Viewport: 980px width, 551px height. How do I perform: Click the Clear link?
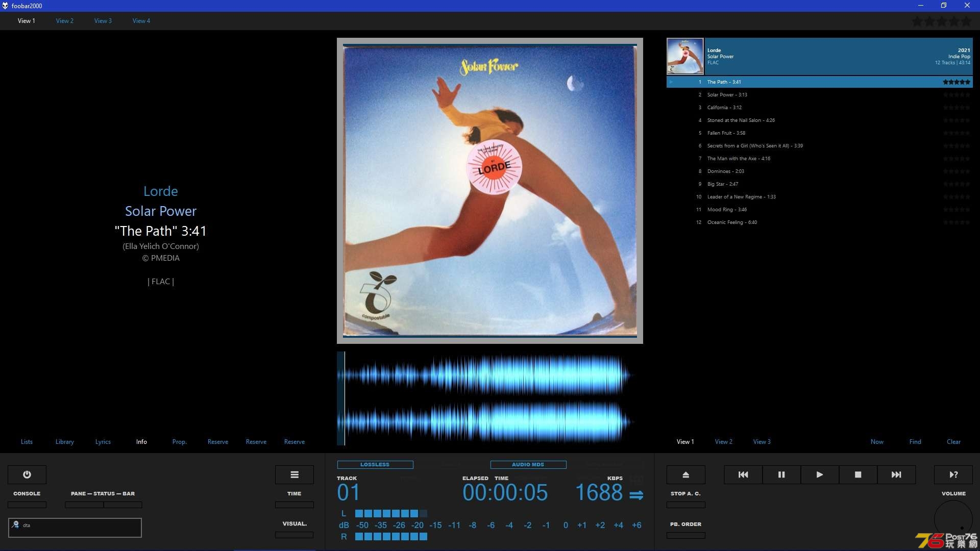953,442
